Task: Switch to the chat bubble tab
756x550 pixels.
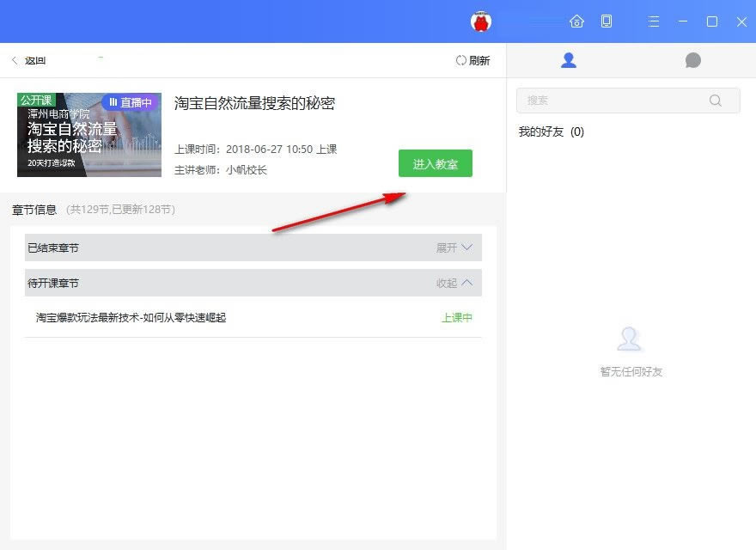Action: point(693,60)
